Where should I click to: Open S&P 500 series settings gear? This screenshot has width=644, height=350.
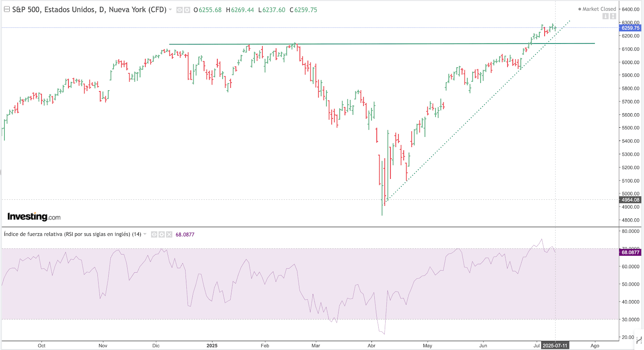tap(187, 10)
